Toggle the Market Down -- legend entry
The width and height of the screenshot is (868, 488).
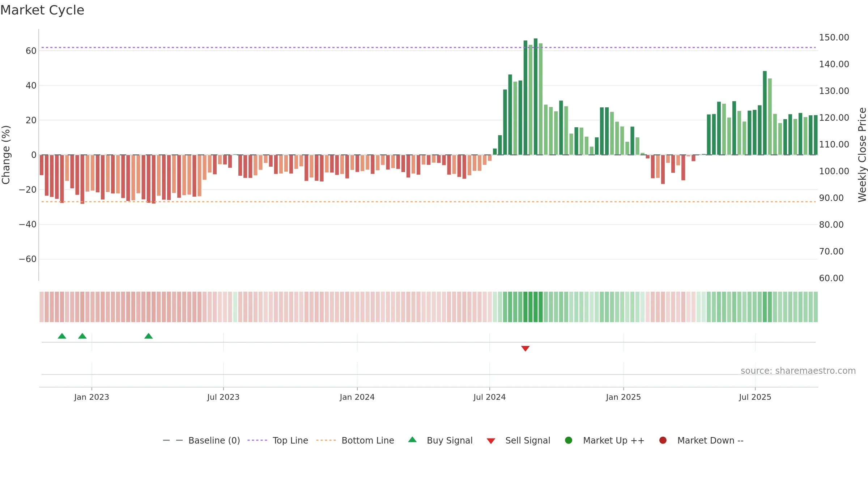point(701,440)
